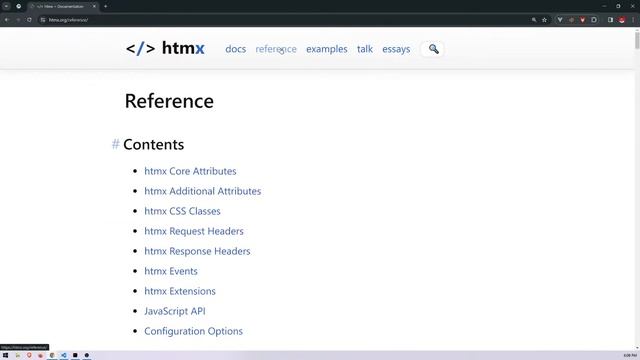640x360 pixels.
Task: Open the talk navigation item
Action: pyautogui.click(x=365, y=49)
